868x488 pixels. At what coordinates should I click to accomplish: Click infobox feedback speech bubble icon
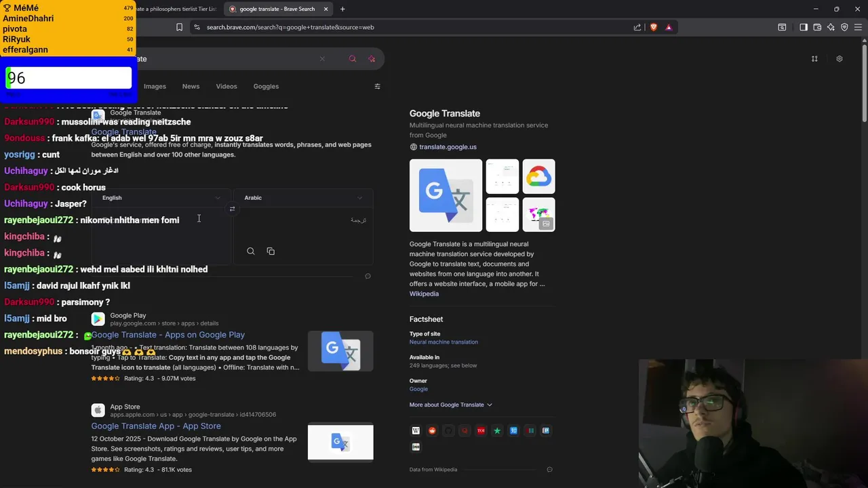click(x=549, y=469)
